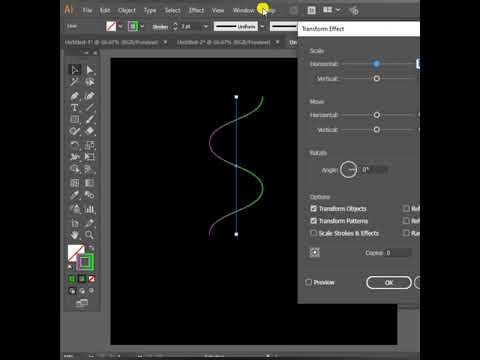The height and width of the screenshot is (360, 480).
Task: Open the File menu
Action: pos(87,10)
